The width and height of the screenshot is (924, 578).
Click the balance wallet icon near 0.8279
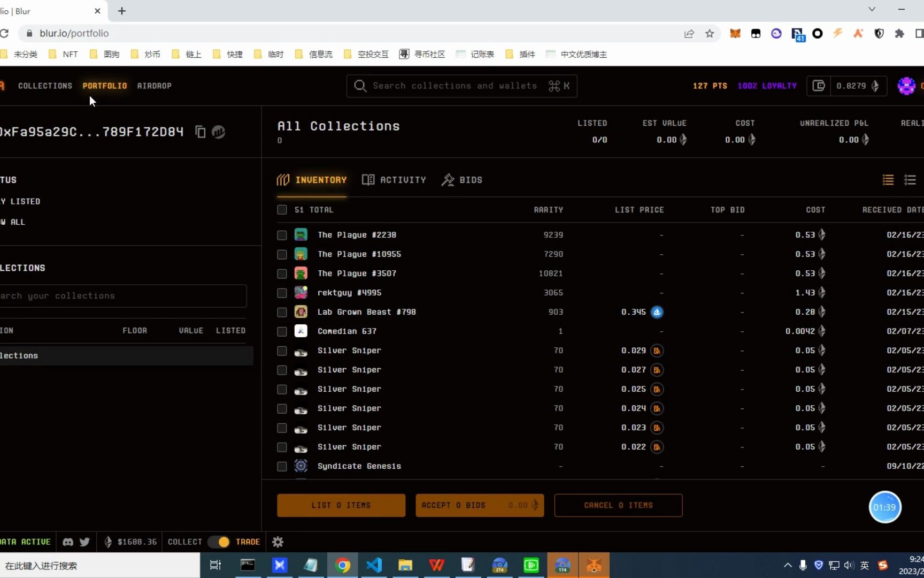[x=819, y=86]
